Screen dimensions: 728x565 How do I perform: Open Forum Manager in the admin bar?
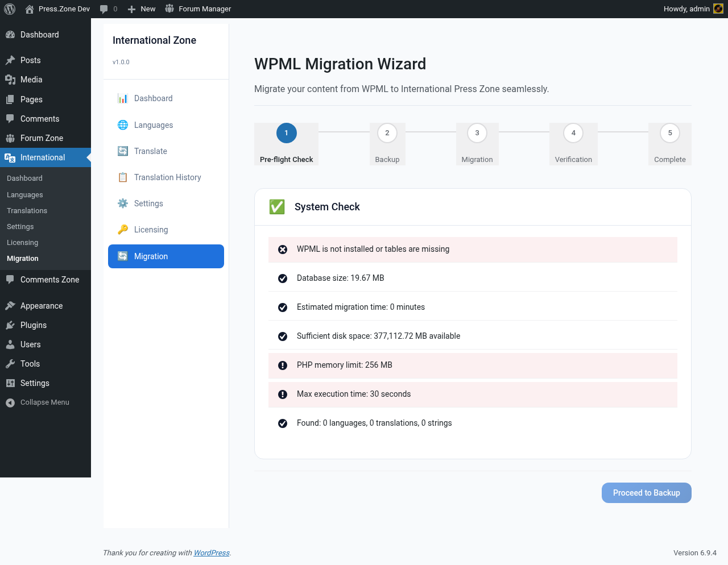point(198,9)
